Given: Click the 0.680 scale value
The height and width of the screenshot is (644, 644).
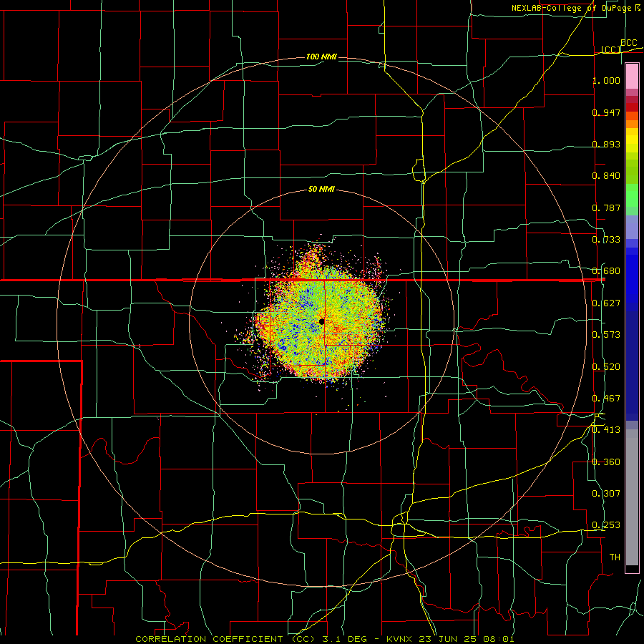Looking at the screenshot, I should 606,271.
